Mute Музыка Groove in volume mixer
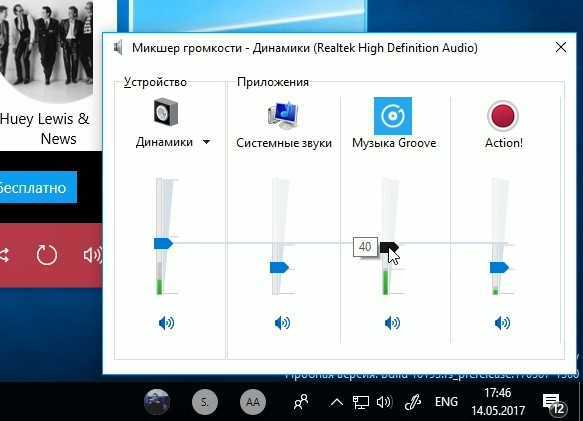Screen dimensions: 583x421 tap(392, 323)
